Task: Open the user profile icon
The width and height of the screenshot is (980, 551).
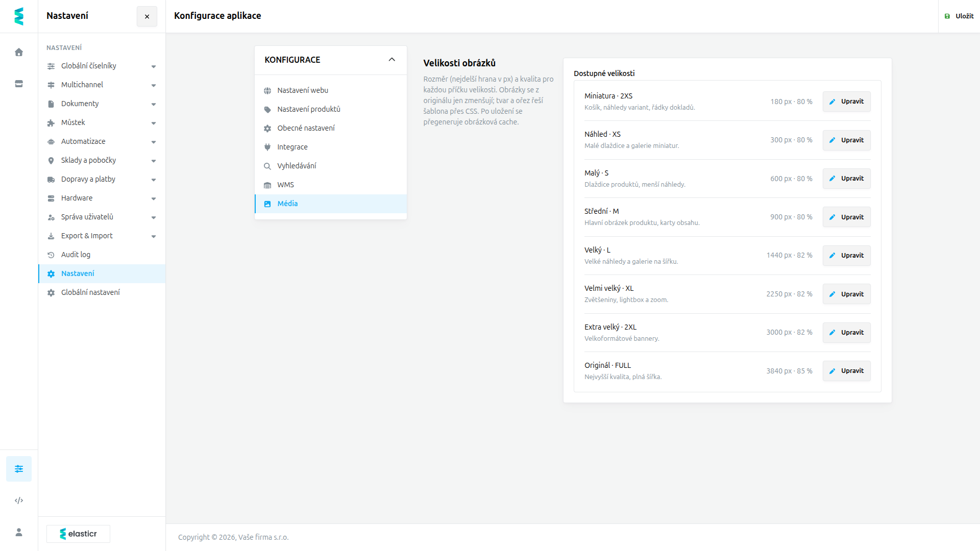Action: [19, 532]
